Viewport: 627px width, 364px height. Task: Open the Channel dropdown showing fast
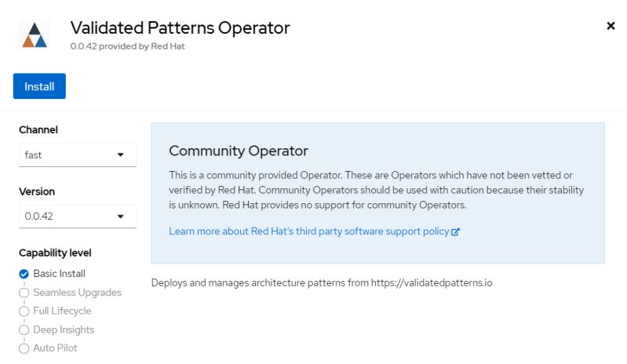[78, 155]
